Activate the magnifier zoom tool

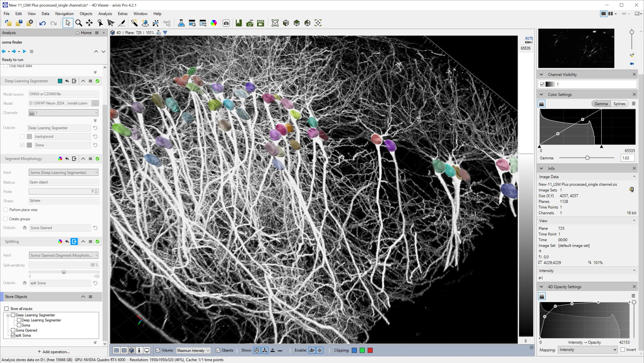pos(79,23)
